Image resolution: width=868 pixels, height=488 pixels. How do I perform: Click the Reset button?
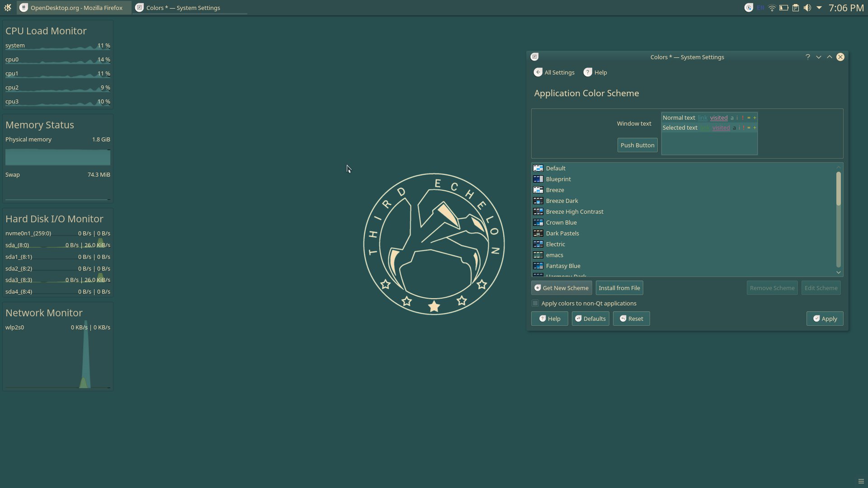(632, 319)
